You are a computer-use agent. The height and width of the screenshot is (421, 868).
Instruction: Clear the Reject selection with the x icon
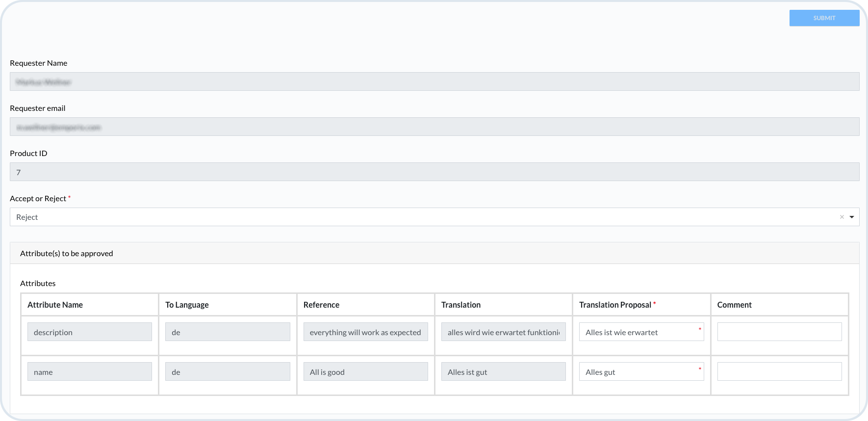[x=842, y=217]
